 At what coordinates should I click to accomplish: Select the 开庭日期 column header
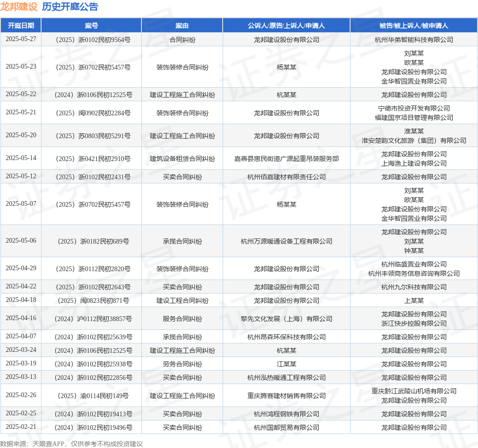21,26
